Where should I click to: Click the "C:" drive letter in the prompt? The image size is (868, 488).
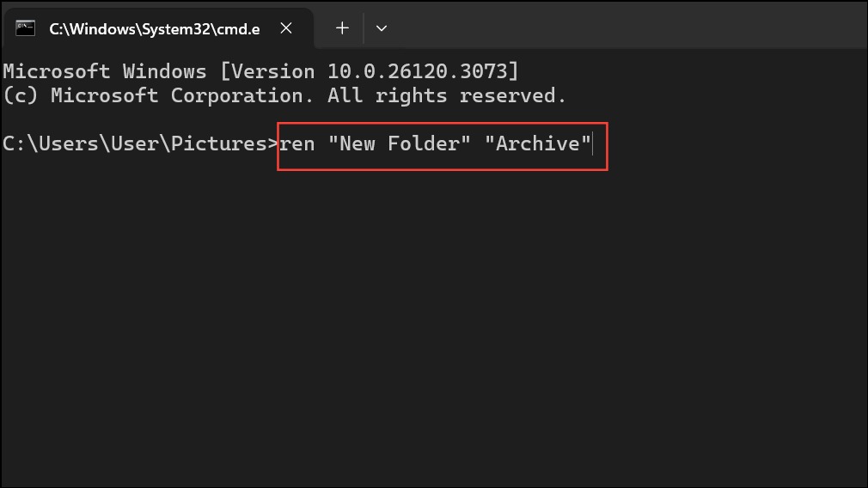14,143
